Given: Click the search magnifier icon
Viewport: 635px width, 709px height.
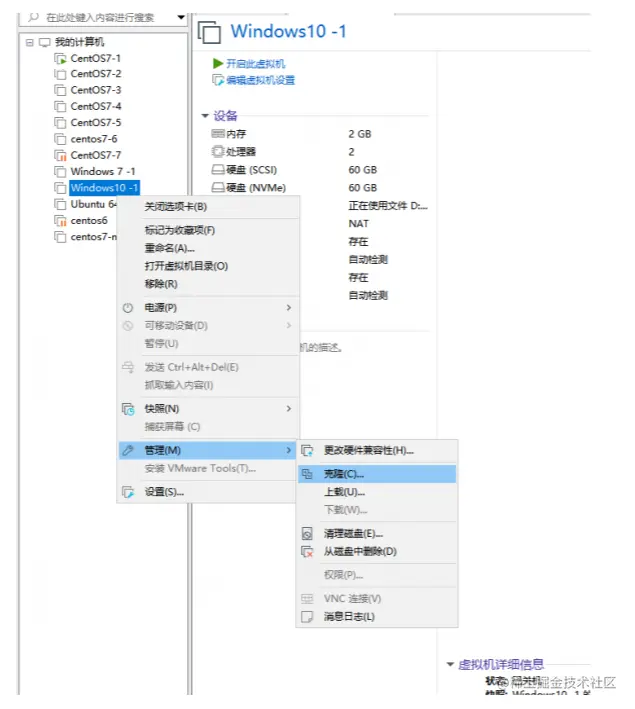Looking at the screenshot, I should [33, 17].
